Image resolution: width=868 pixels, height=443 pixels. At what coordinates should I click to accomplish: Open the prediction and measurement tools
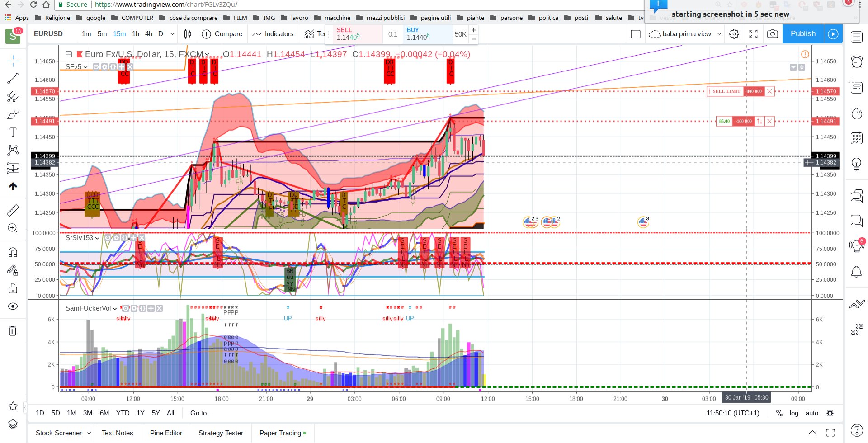(13, 168)
